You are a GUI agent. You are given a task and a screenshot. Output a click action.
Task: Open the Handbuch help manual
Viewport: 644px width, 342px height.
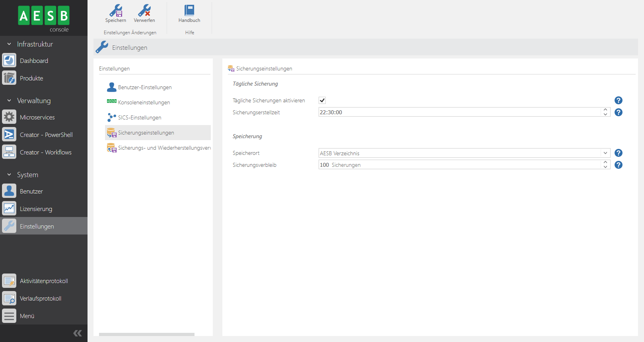[189, 13]
